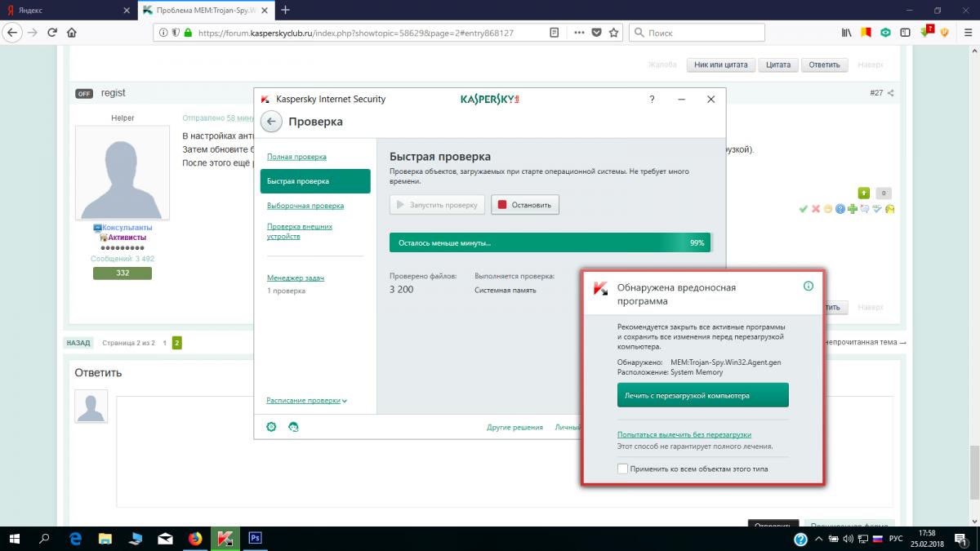Open the Mail app from taskbar

(x=165, y=538)
